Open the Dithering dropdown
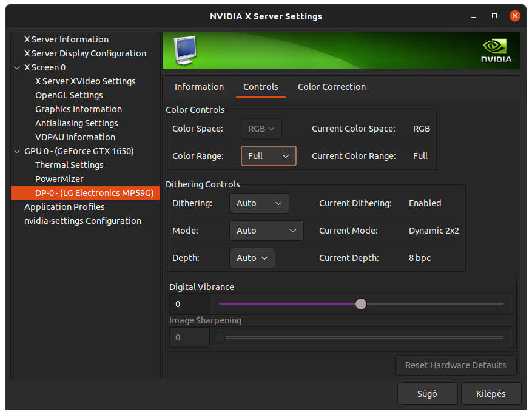The height and width of the screenshot is (415, 532). pos(259,203)
